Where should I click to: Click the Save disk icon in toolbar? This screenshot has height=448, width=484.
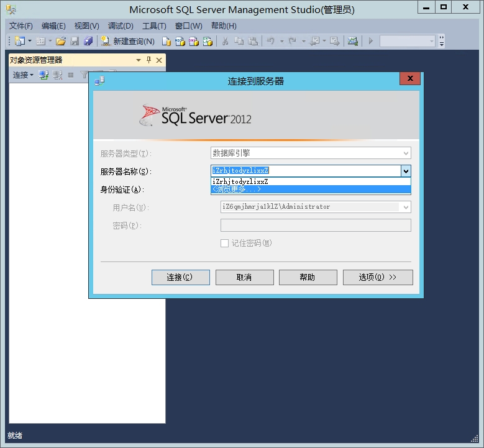(75, 41)
